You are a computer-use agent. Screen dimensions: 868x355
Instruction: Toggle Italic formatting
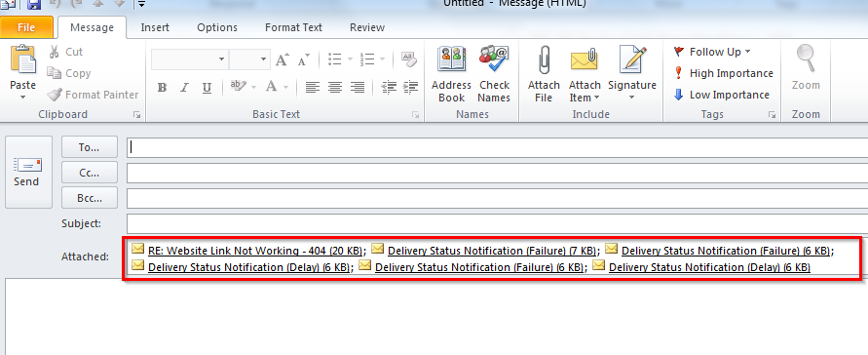tap(184, 88)
